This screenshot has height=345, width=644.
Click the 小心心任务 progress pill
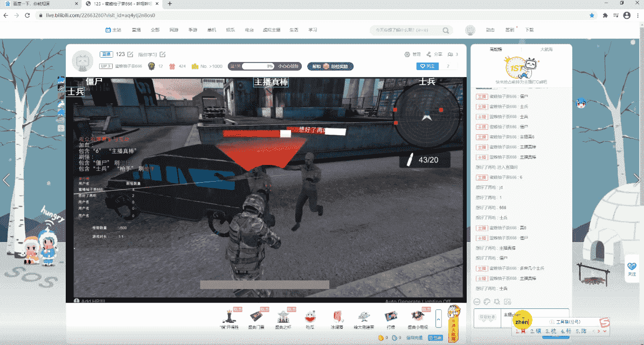pyautogui.click(x=265, y=66)
